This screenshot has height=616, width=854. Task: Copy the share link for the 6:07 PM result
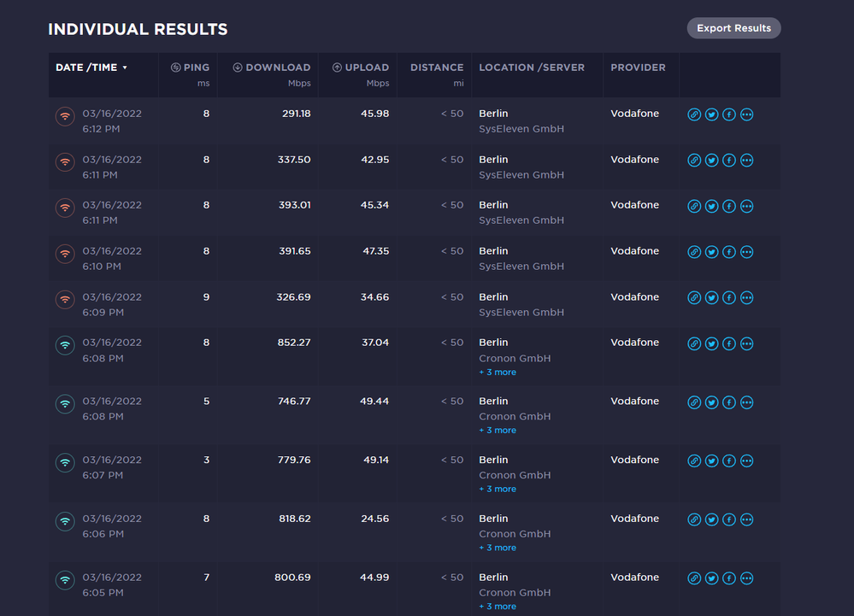pos(694,461)
